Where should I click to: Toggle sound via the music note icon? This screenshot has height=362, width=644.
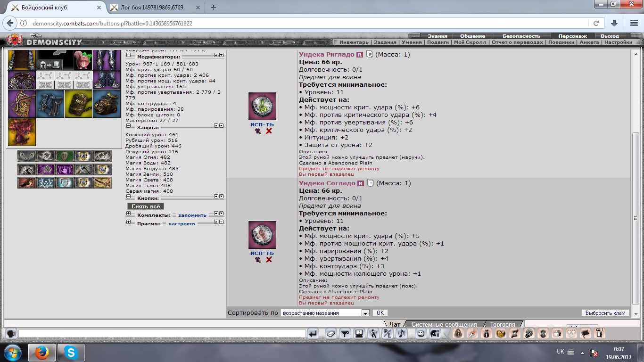[402, 334]
